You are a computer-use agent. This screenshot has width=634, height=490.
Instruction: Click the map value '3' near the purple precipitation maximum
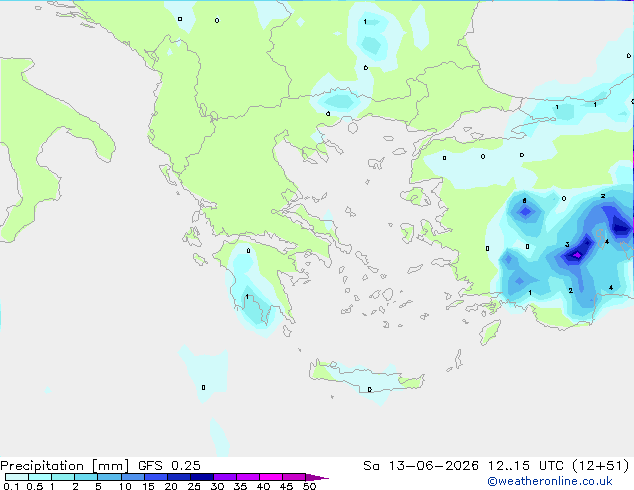click(567, 244)
